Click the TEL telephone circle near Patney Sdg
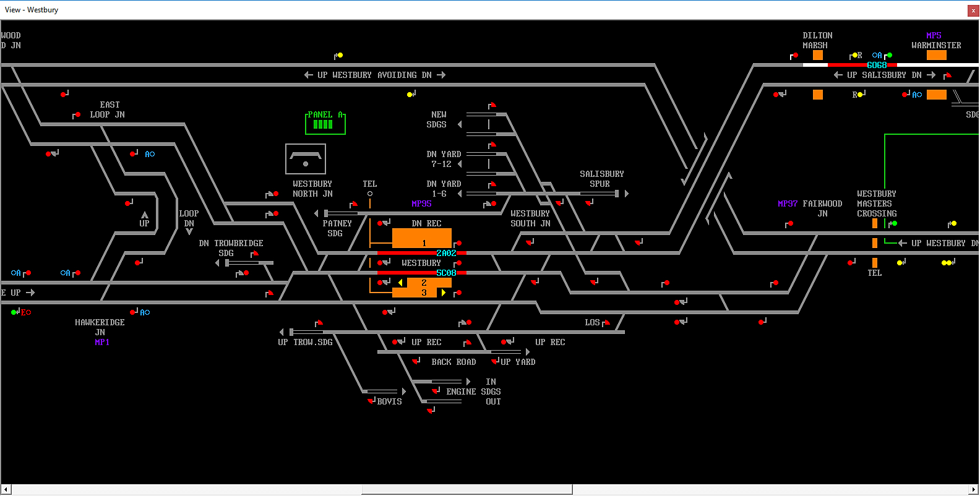This screenshot has width=980, height=496. point(370,194)
